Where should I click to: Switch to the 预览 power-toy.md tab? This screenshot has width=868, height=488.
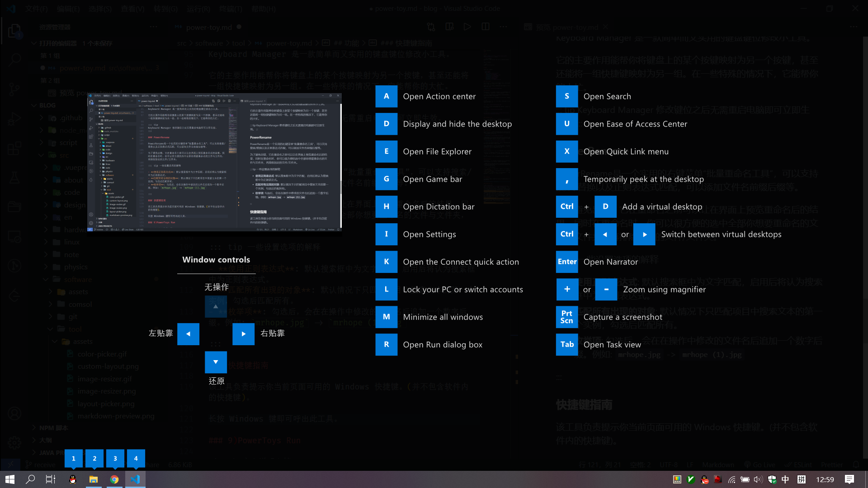[x=567, y=27]
